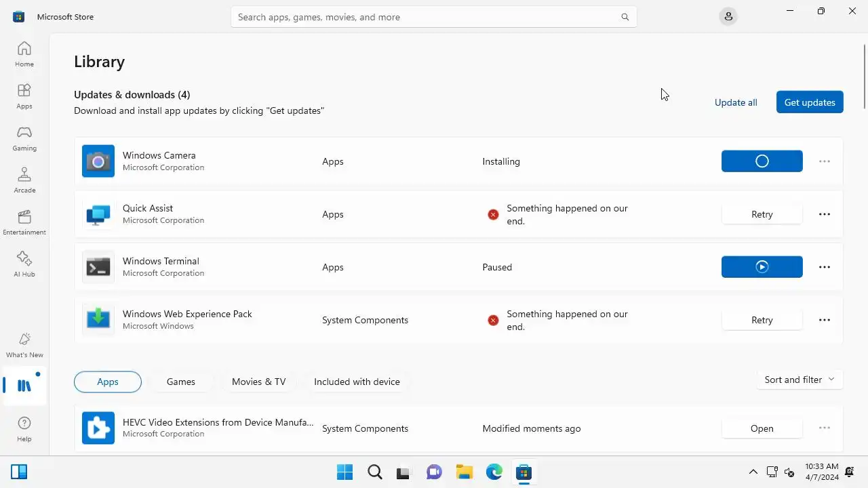This screenshot has width=868, height=488.
Task: Open the Chat app in taskbar
Action: pyautogui.click(x=434, y=472)
